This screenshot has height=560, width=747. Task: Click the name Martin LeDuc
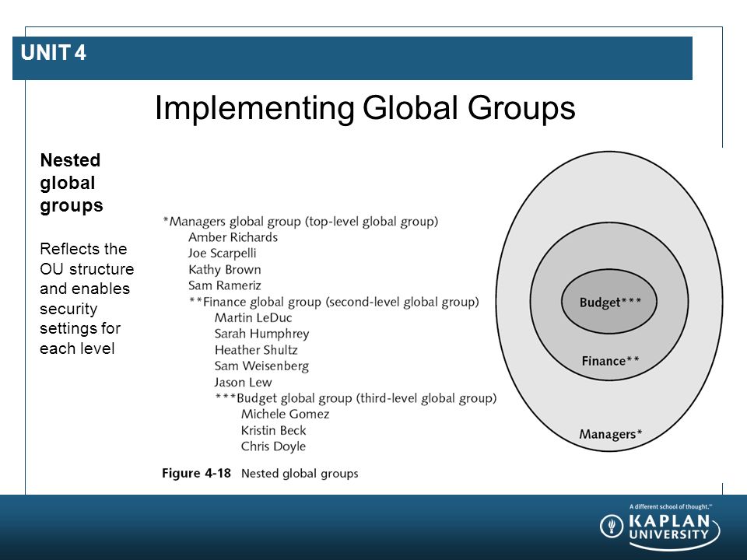tap(253, 317)
